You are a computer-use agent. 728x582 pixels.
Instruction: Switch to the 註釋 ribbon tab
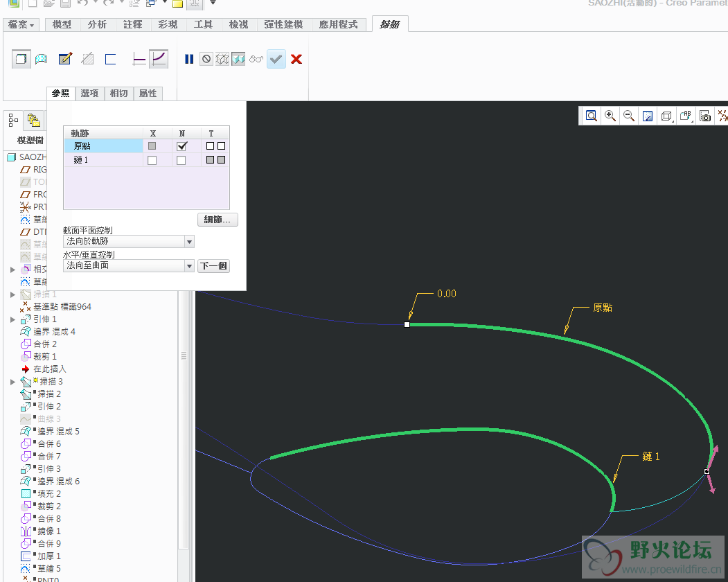click(x=133, y=25)
